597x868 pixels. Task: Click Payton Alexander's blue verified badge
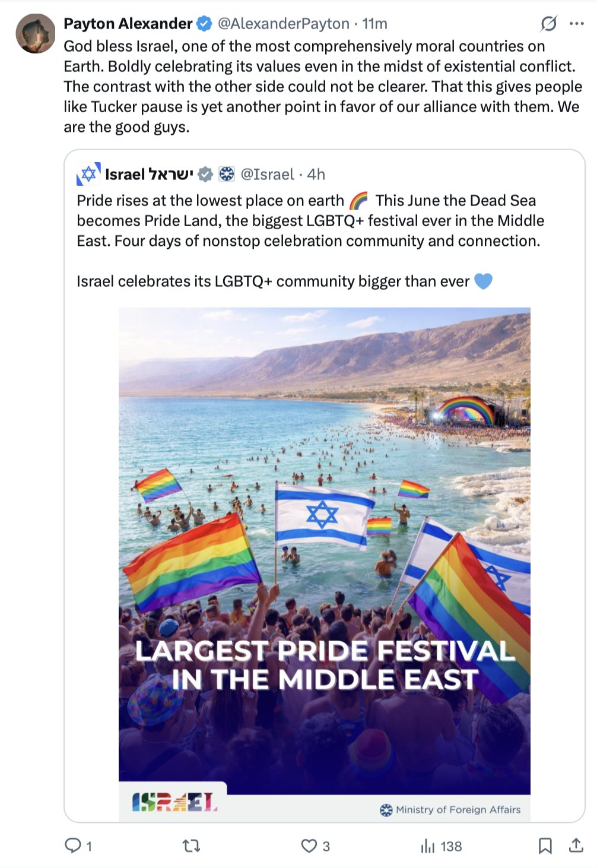tap(204, 24)
